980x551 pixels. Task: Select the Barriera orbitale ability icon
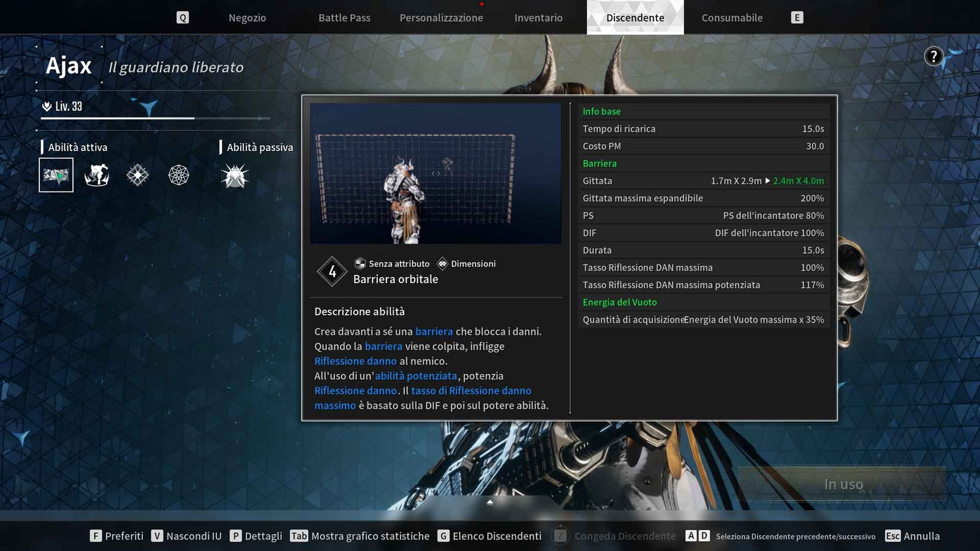[55, 174]
